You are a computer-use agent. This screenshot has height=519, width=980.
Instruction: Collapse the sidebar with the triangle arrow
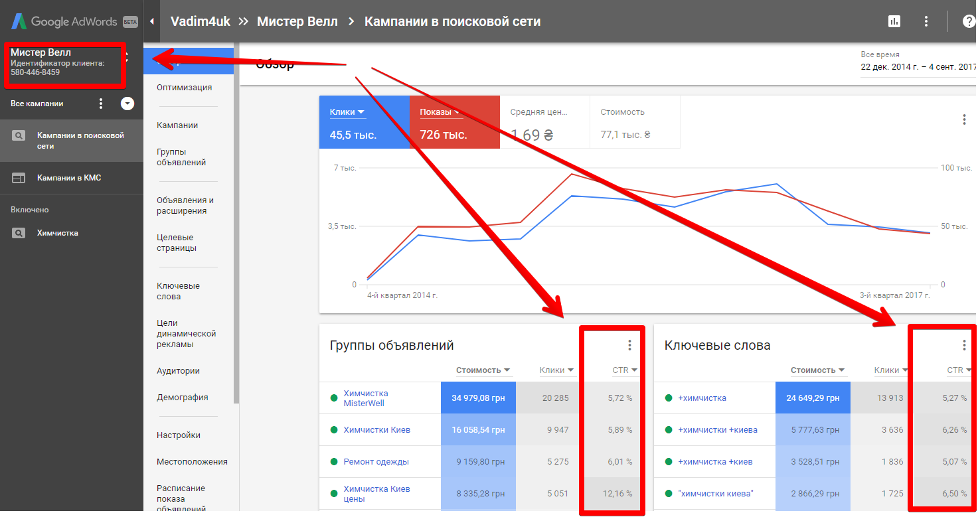(151, 21)
